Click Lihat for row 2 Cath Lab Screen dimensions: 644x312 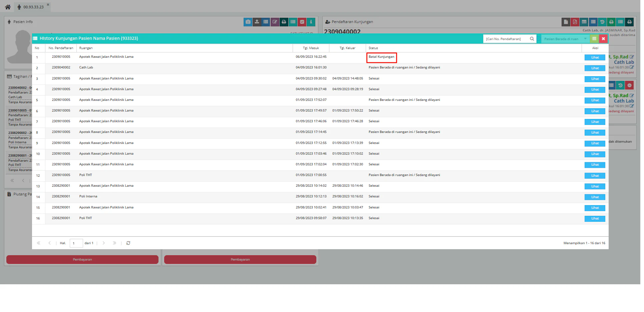point(595,68)
